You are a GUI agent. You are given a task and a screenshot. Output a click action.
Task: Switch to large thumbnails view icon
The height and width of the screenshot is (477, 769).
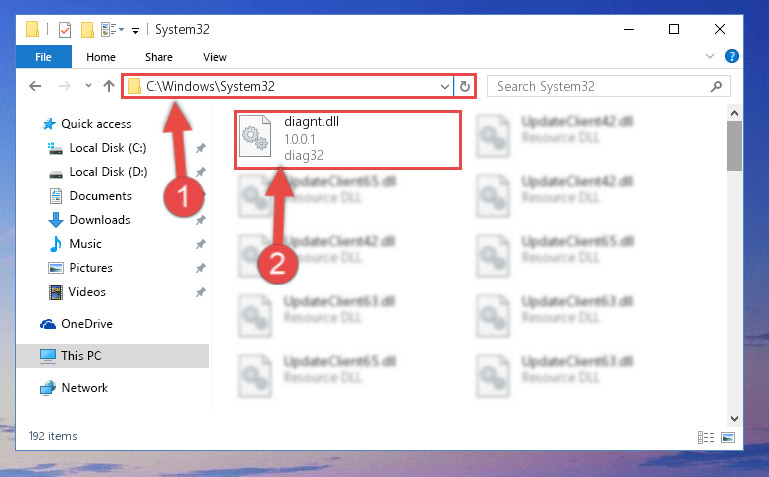point(728,437)
